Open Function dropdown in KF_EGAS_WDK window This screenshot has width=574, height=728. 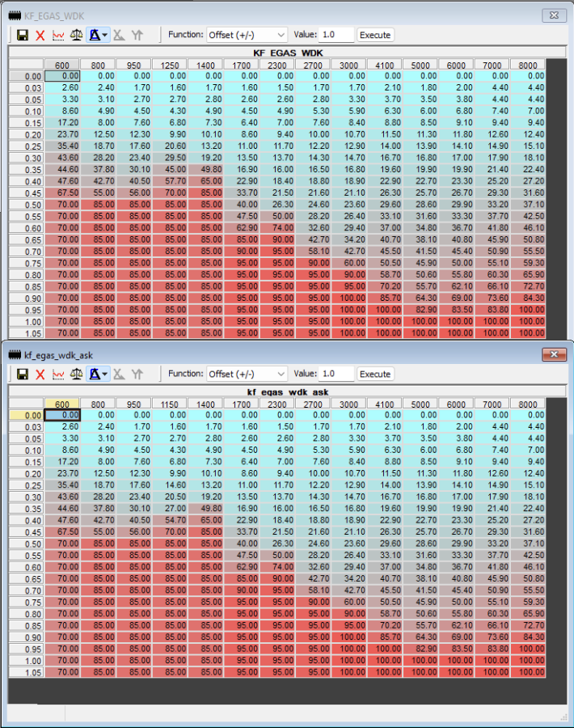pos(247,35)
